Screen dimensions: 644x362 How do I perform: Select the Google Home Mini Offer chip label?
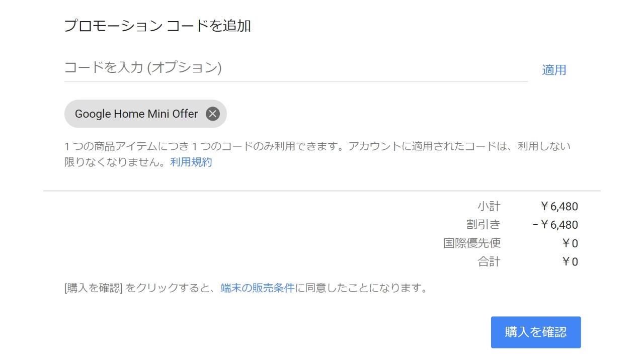pos(136,114)
